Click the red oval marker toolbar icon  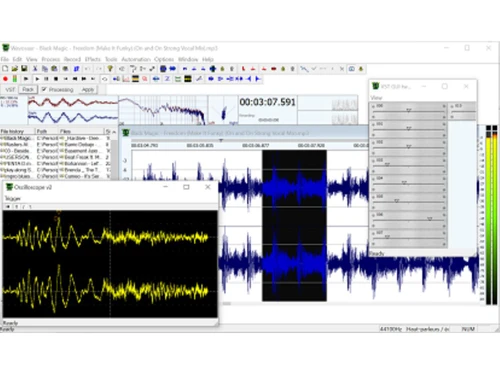[x=274, y=69]
